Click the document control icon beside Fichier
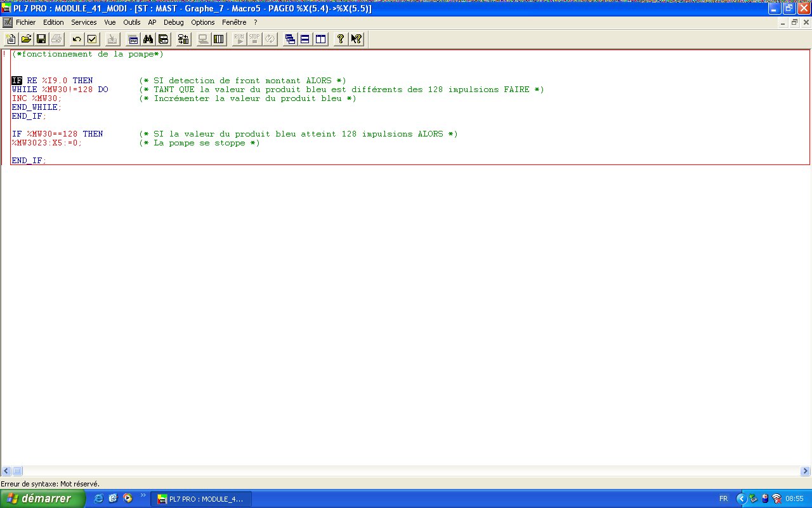Viewport: 812px width, 508px height. click(x=8, y=22)
